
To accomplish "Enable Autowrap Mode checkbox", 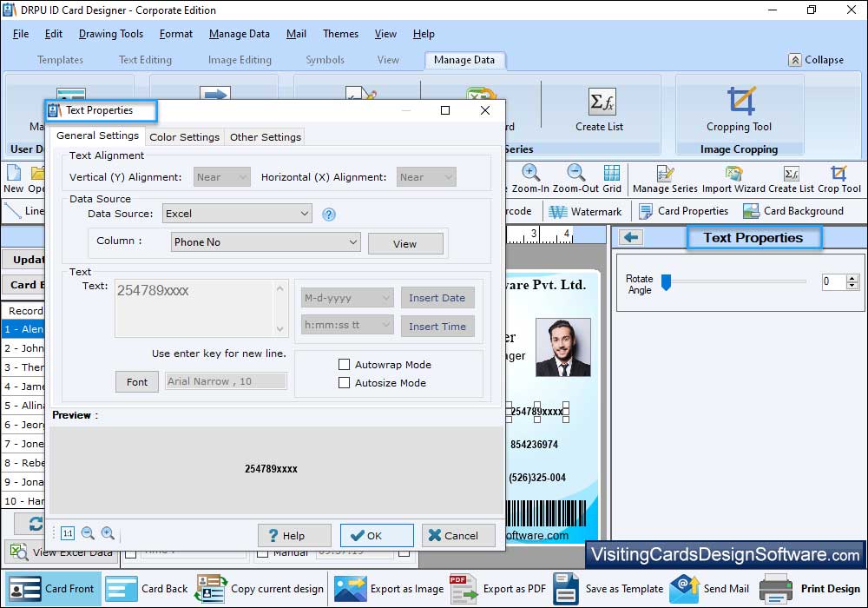I will pos(345,364).
